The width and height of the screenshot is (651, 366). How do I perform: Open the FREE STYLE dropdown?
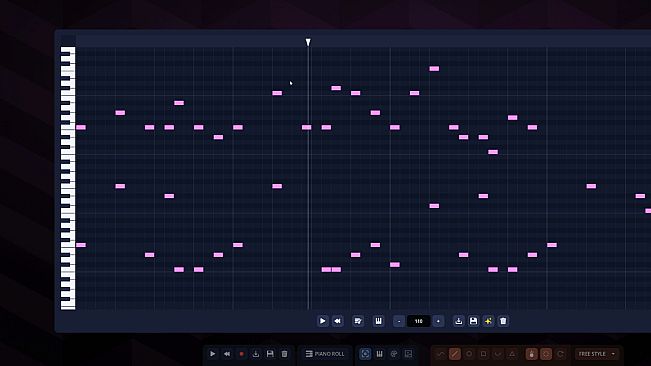(x=597, y=354)
